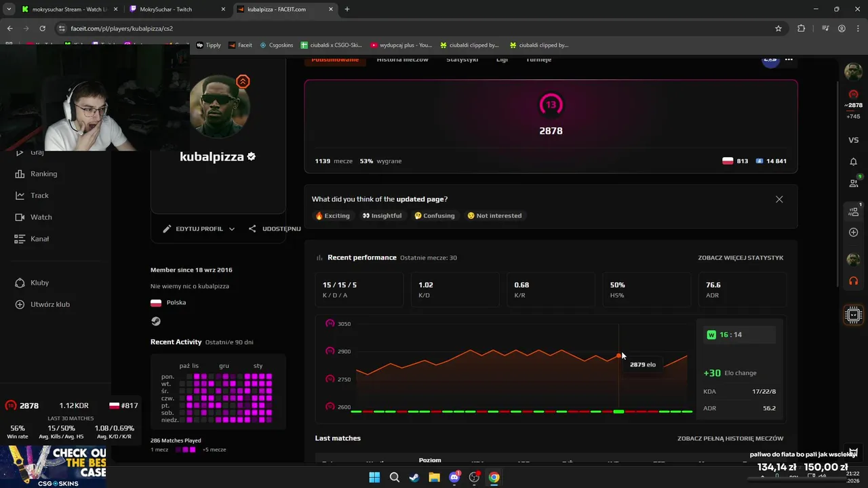Click the 76.6 ADR stat card
The width and height of the screenshot is (868, 488).
(742, 290)
